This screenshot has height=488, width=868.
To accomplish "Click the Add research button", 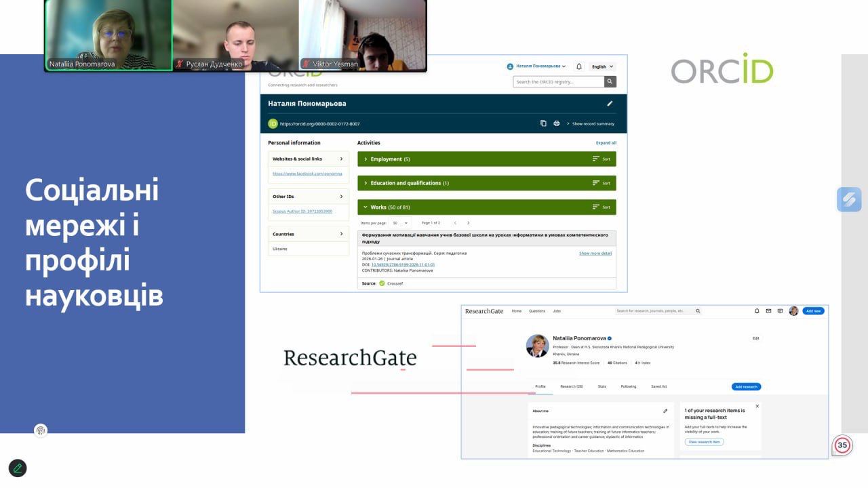I will pos(746,386).
